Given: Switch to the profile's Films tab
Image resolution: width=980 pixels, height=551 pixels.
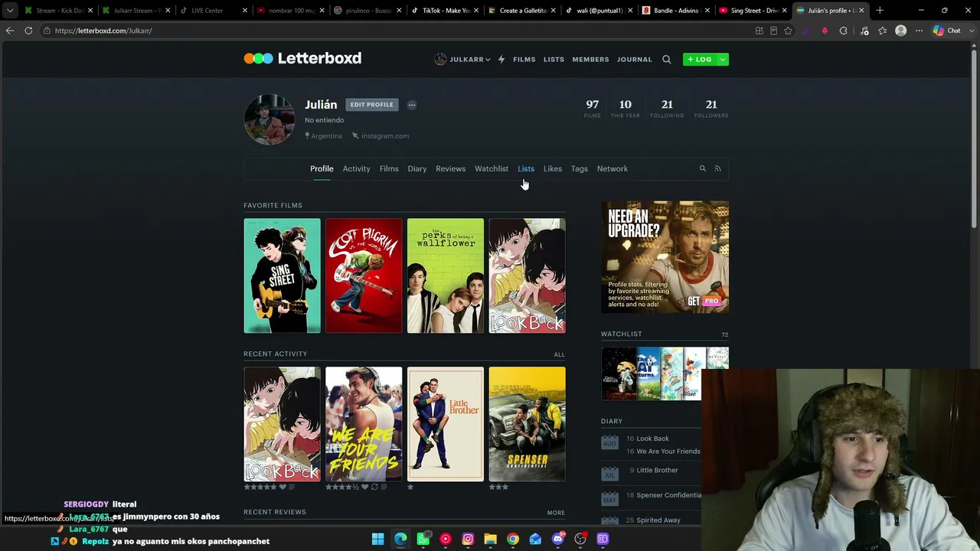Looking at the screenshot, I should 389,168.
